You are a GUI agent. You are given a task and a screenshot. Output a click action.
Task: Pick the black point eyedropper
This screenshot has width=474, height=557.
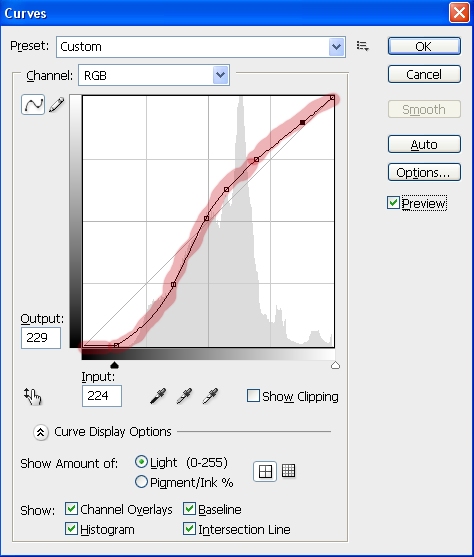point(158,396)
